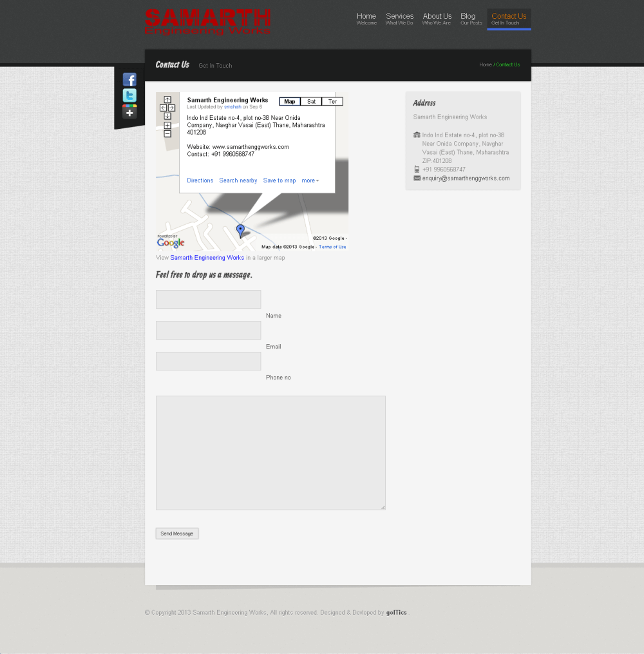Click the textarea resize handle corner
The height and width of the screenshot is (654, 644).
[383, 508]
